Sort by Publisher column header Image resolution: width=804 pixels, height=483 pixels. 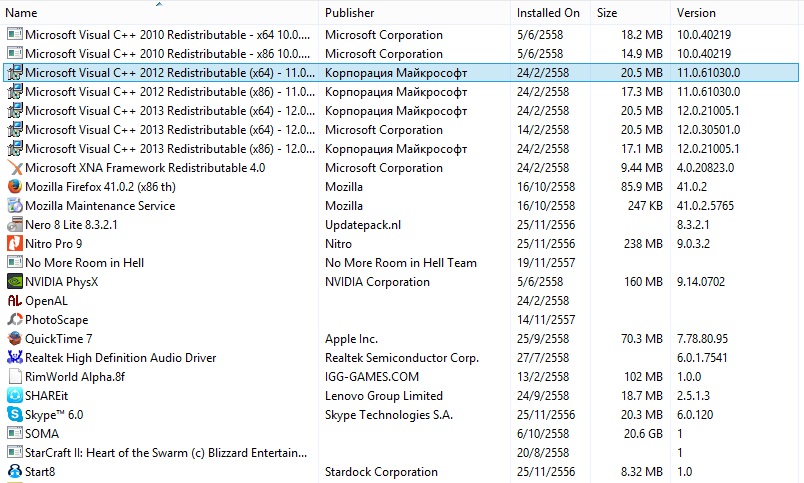pos(415,12)
